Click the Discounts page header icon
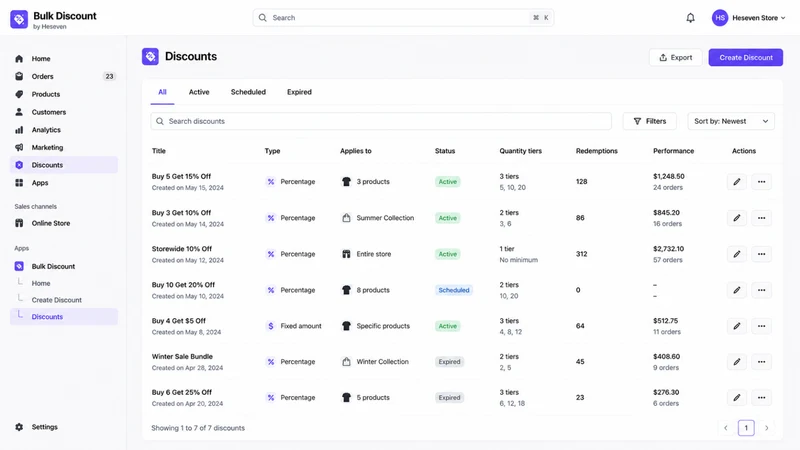 pyautogui.click(x=151, y=57)
